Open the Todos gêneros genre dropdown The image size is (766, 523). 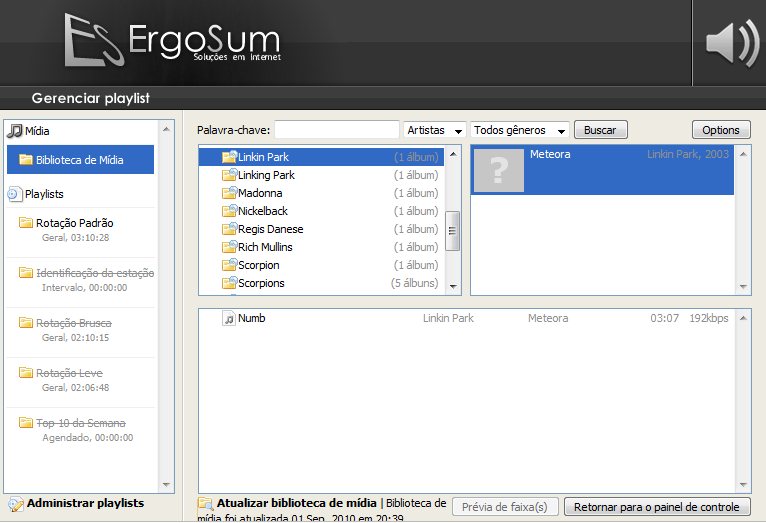click(x=520, y=130)
